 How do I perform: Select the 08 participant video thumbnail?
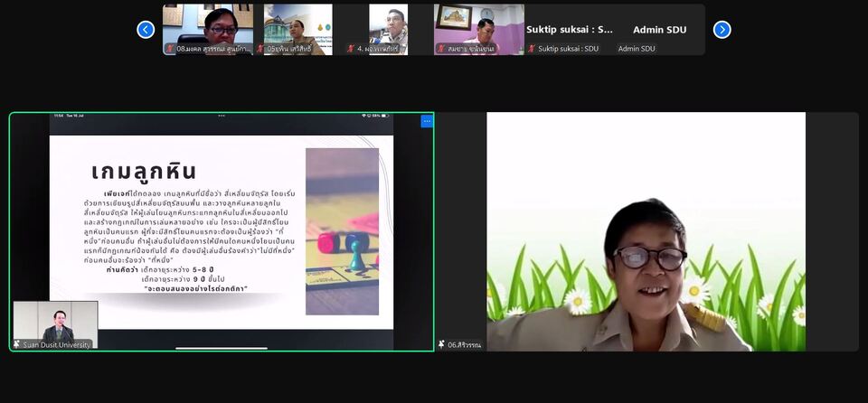(x=207, y=25)
